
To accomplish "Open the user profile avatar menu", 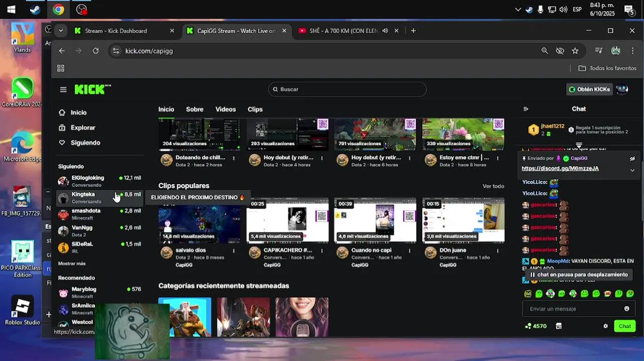I will (622, 89).
